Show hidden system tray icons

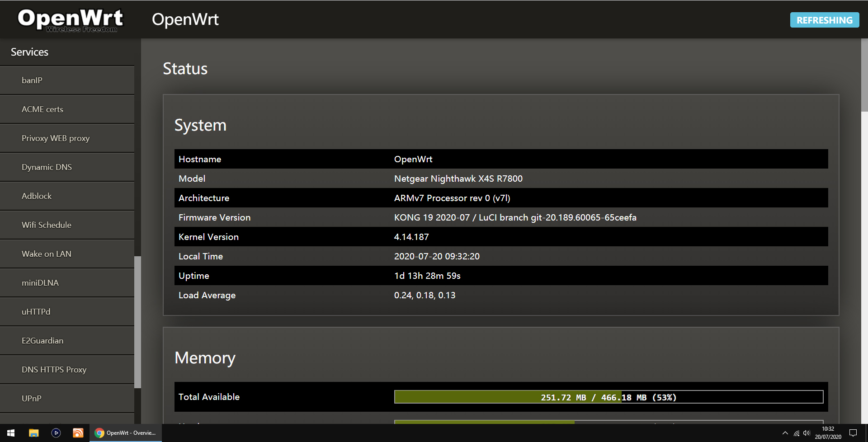tap(785, 433)
